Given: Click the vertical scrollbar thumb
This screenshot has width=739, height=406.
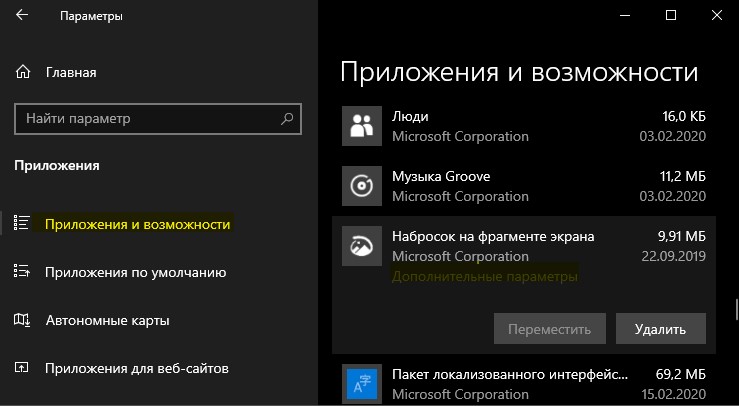Looking at the screenshot, I should (736, 309).
